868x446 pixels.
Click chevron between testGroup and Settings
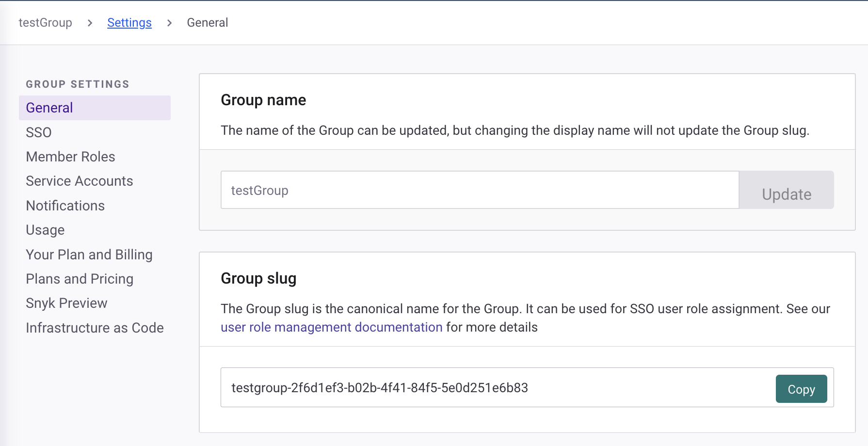pyautogui.click(x=90, y=23)
